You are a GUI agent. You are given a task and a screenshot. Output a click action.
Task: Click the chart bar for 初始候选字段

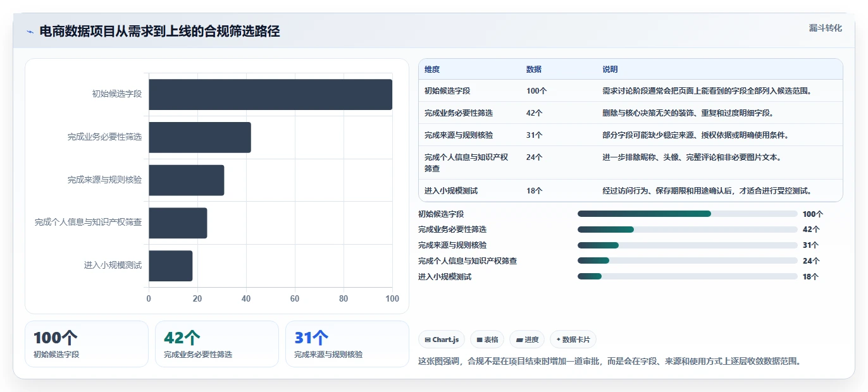(271, 94)
